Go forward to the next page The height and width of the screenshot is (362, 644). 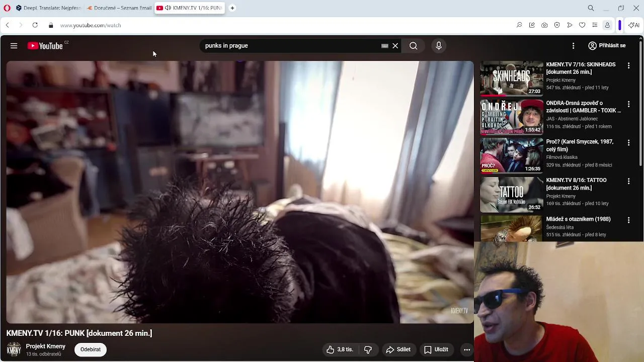(x=21, y=25)
